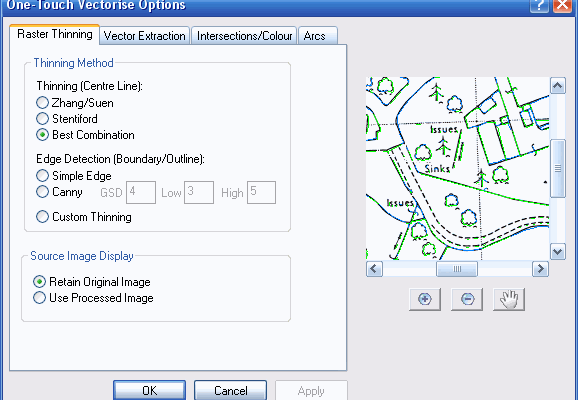Select Simple Edge detection
Screen dimensions: 578x400
(x=74, y=175)
